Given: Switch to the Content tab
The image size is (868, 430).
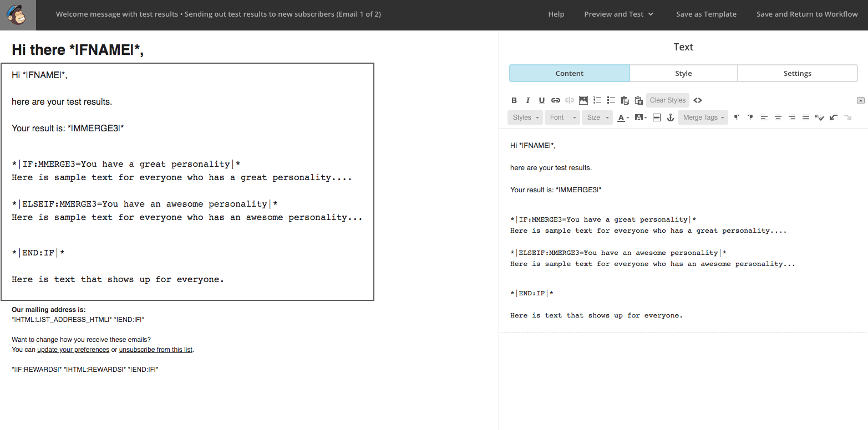Looking at the screenshot, I should click(x=570, y=73).
